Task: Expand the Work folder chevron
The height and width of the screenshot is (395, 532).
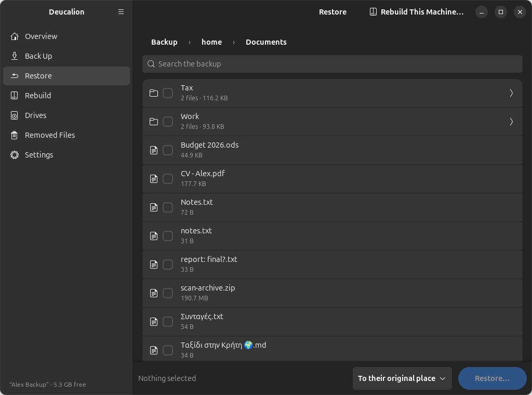Action: pyautogui.click(x=511, y=122)
